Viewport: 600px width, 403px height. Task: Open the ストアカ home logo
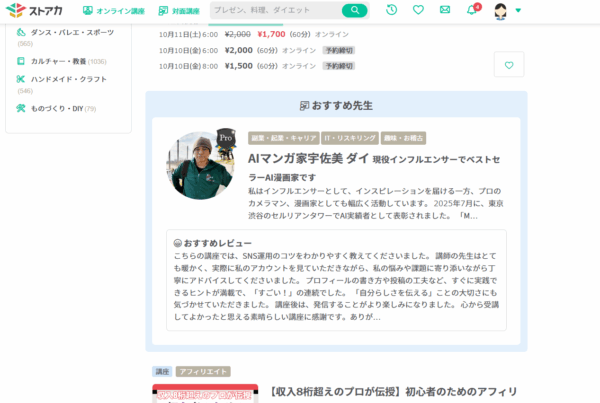click(34, 10)
